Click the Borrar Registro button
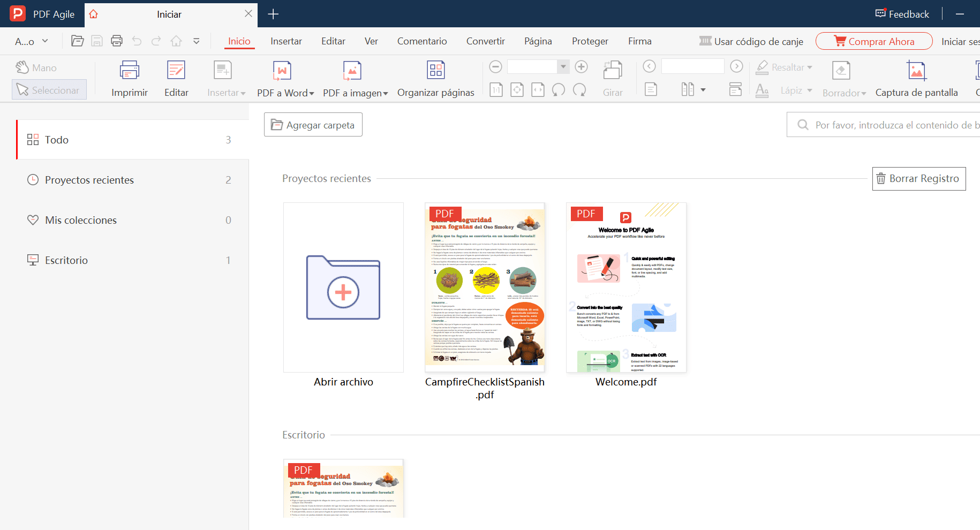Image resolution: width=980 pixels, height=530 pixels. pos(918,178)
